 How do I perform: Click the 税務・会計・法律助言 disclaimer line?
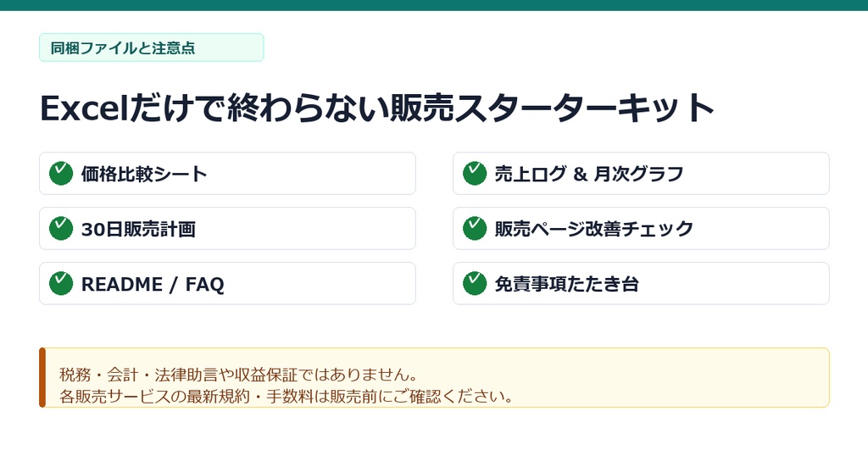click(238, 375)
